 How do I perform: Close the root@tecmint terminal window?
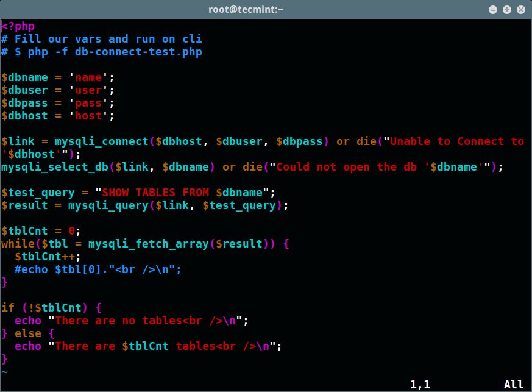click(x=521, y=10)
